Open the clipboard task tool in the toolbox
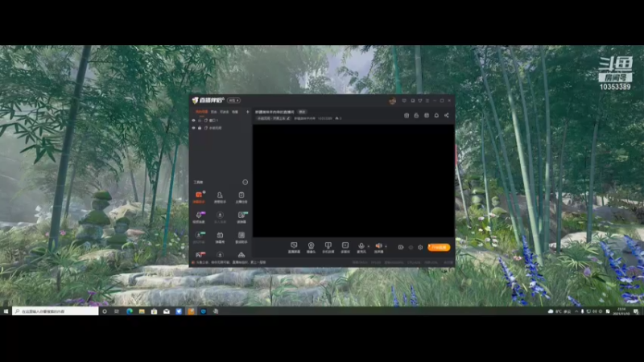 [x=241, y=196]
